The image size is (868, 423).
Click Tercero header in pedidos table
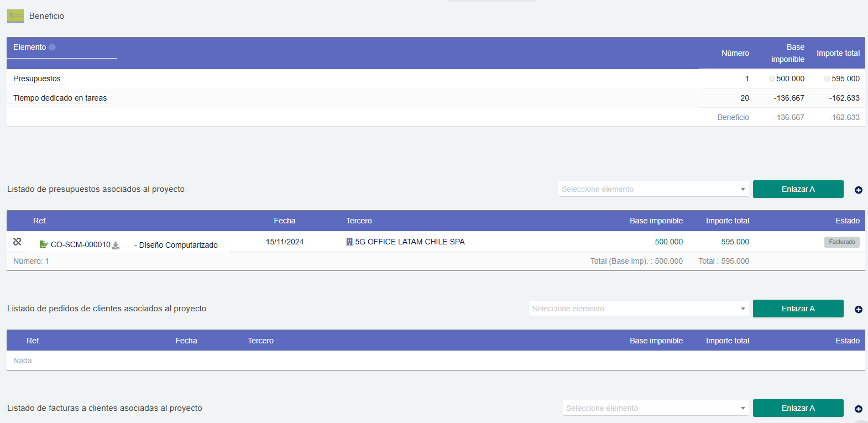click(x=260, y=341)
